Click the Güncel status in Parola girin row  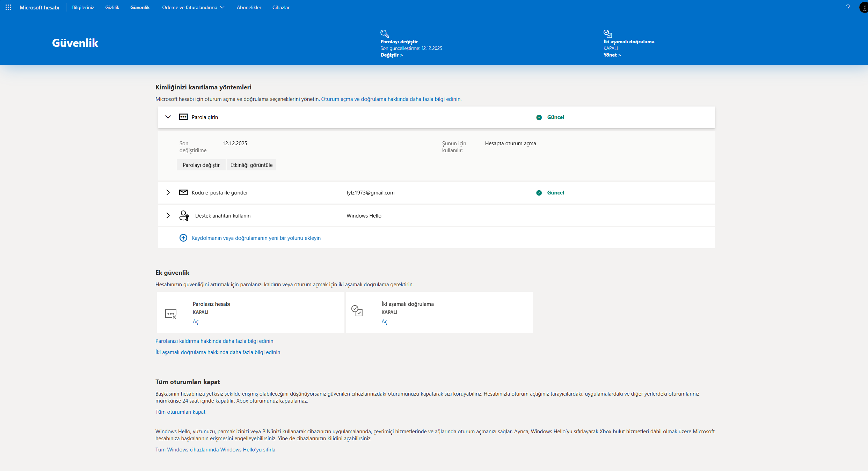click(x=555, y=117)
